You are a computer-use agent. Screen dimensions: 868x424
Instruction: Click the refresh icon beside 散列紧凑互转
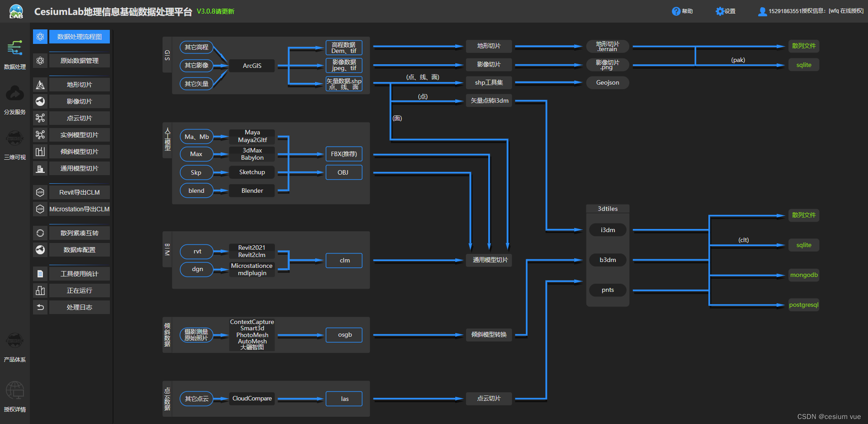[x=40, y=233]
